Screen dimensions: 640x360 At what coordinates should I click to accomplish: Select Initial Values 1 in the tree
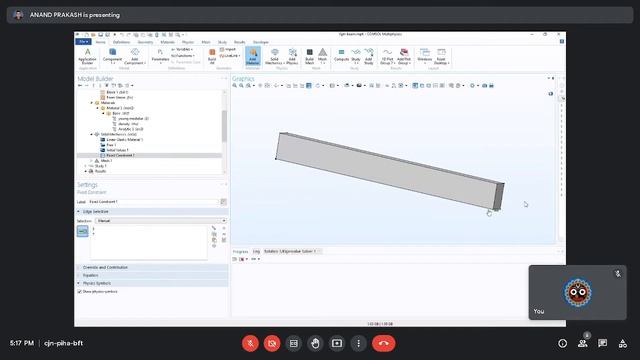pyautogui.click(x=117, y=150)
